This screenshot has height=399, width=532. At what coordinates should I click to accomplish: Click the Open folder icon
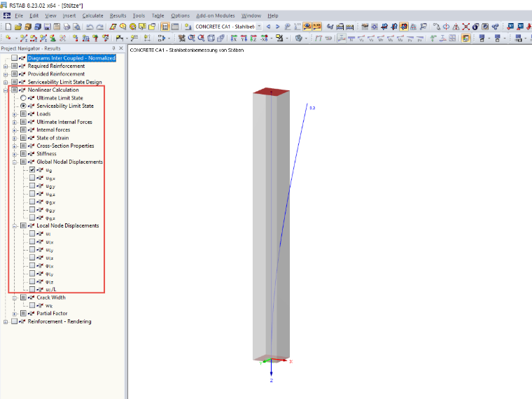pos(18,27)
